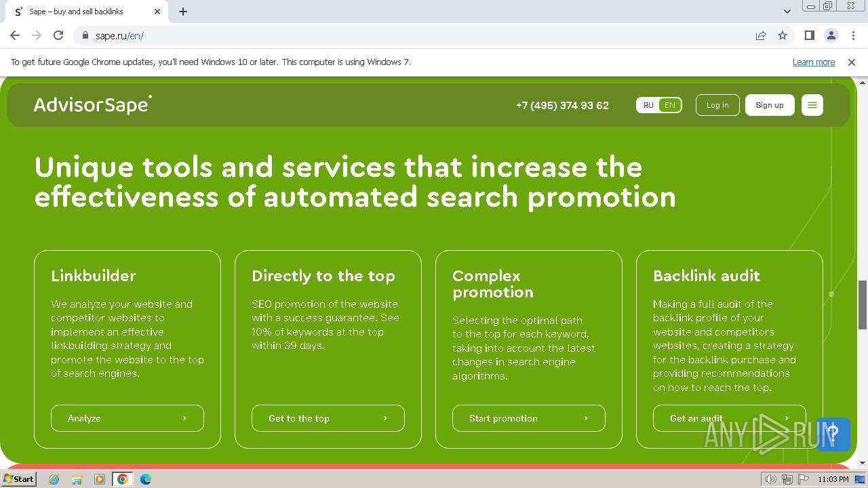Click the Linkbuilder card title

pos(94,276)
